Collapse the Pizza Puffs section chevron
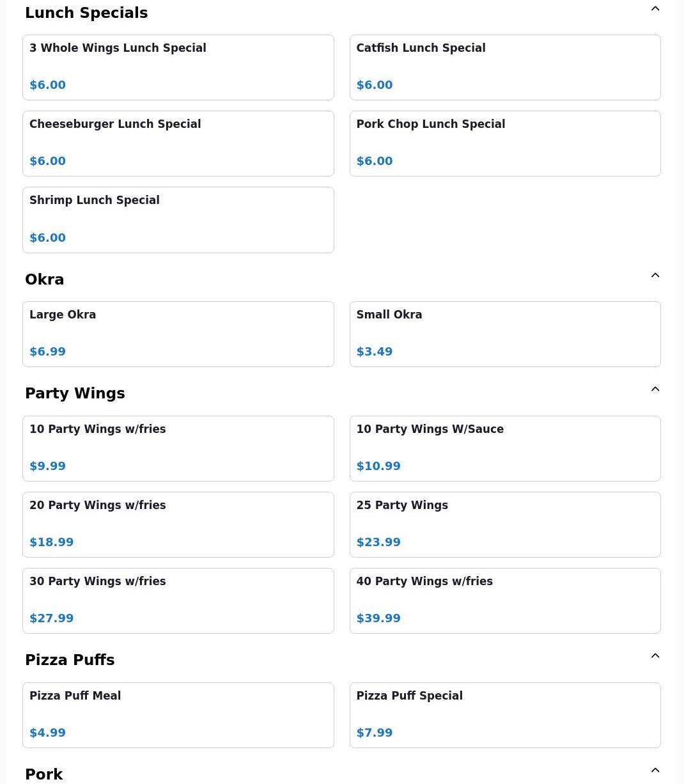The width and height of the screenshot is (684, 784). coord(655,656)
